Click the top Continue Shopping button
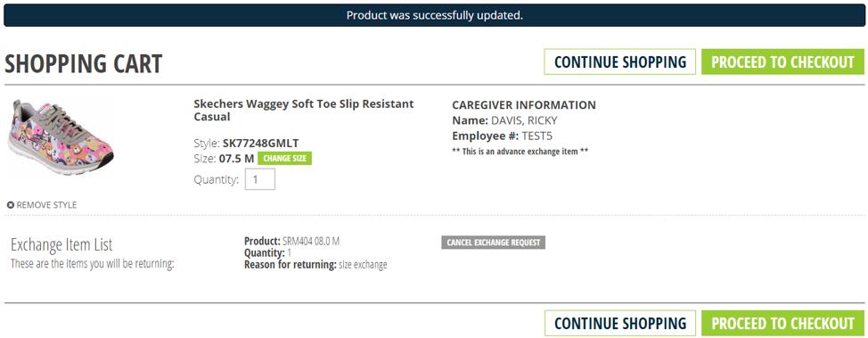868x338 pixels. coord(620,62)
